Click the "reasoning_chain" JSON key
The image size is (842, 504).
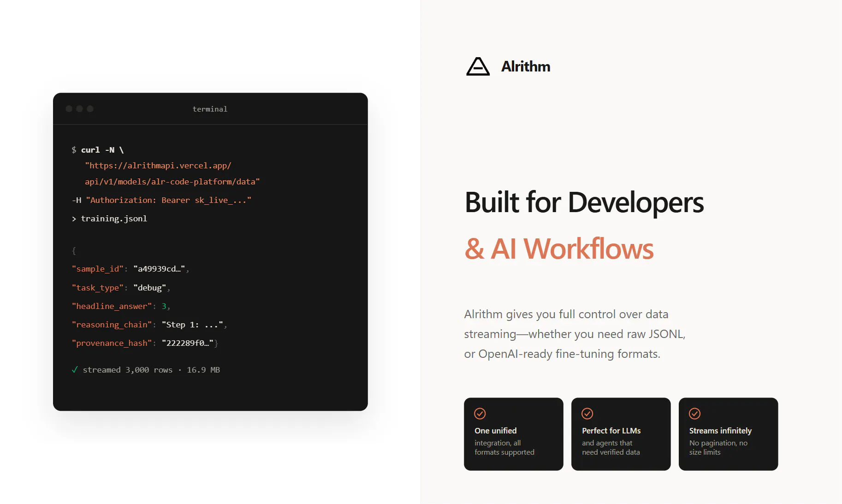pyautogui.click(x=112, y=325)
